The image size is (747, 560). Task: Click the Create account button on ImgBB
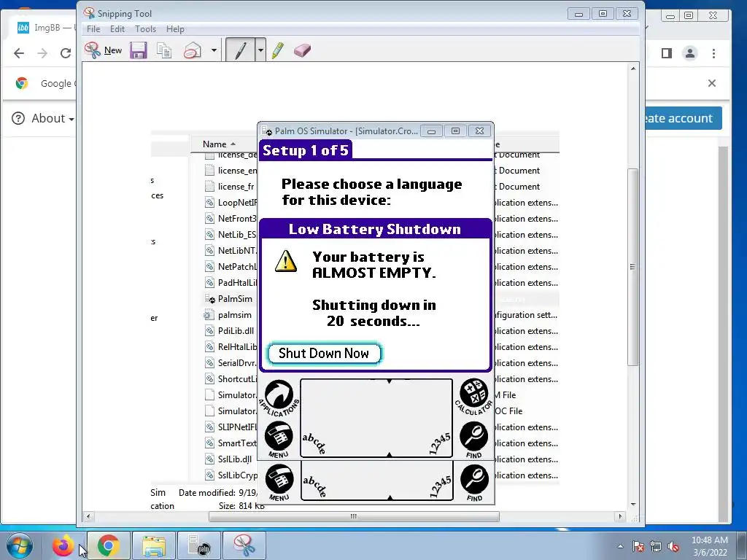[x=683, y=118]
